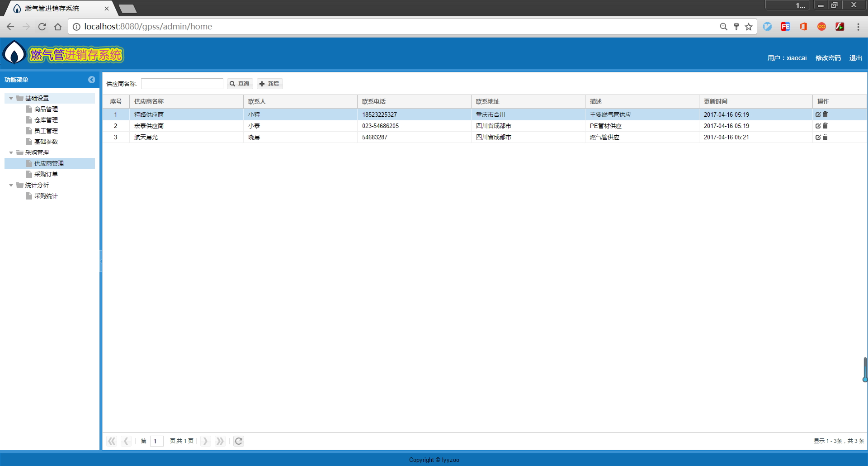868x466 pixels.
Task: Edit the 特路供应商 row
Action: point(818,114)
